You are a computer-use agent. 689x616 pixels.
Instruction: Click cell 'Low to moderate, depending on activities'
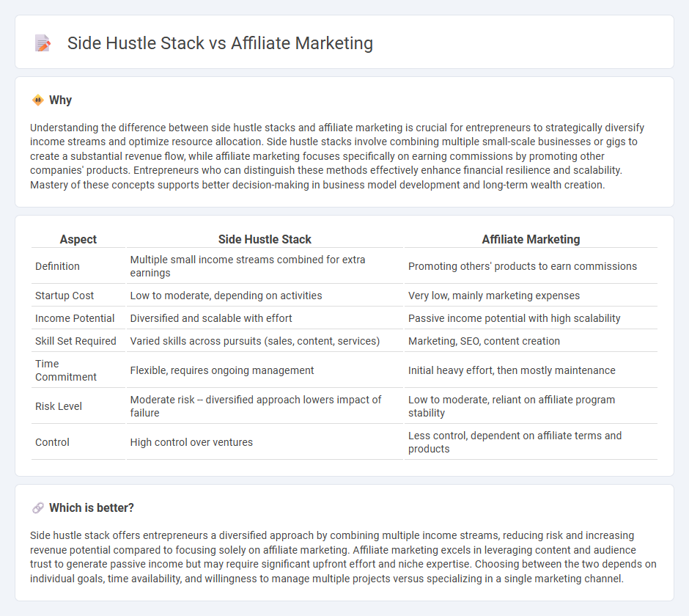pyautogui.click(x=265, y=296)
